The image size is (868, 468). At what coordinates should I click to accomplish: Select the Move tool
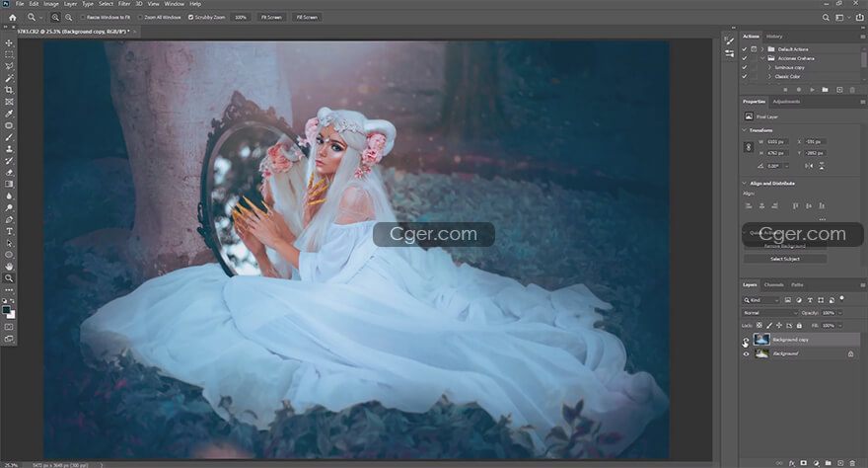coord(9,42)
